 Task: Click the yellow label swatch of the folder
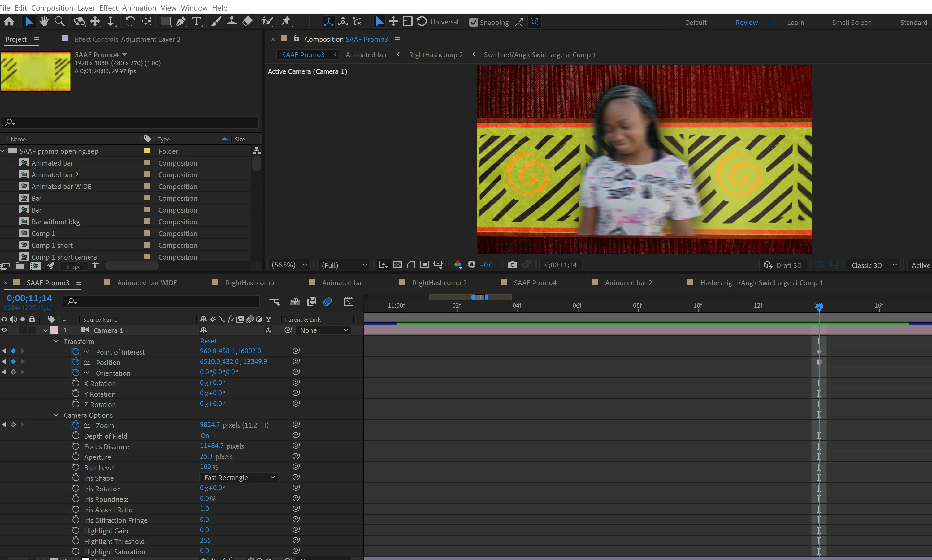tap(147, 151)
